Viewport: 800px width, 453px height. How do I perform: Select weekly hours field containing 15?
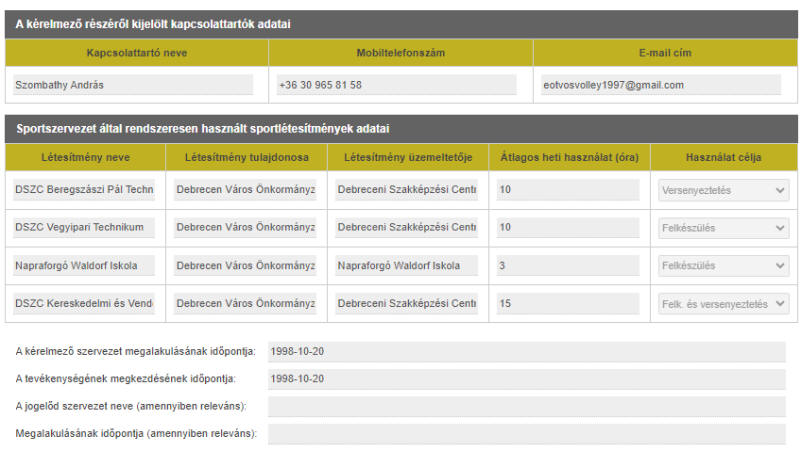point(567,304)
